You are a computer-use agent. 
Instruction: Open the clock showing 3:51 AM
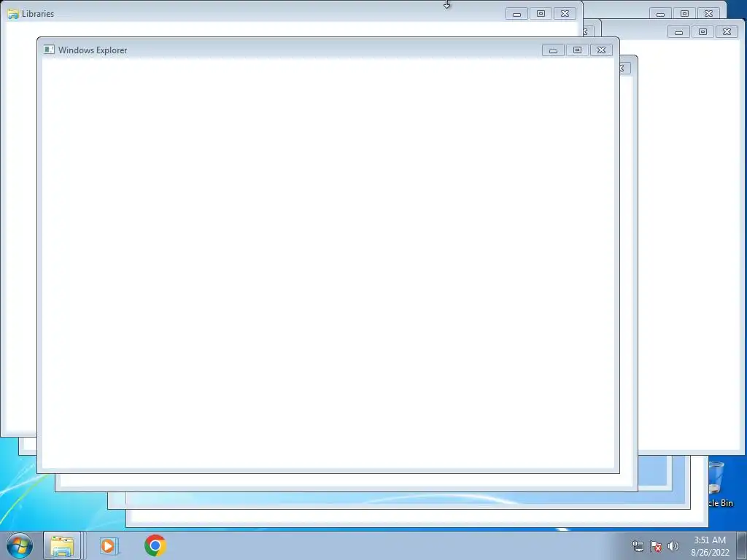tap(710, 546)
